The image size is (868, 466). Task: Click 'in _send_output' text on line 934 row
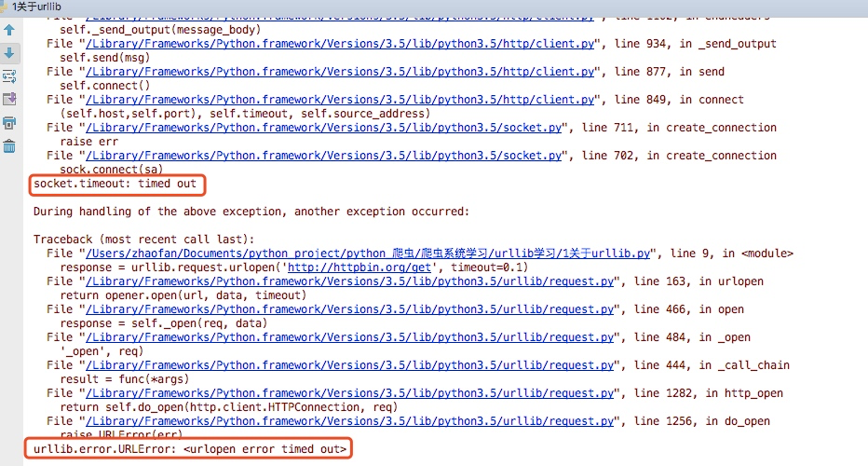(x=728, y=44)
